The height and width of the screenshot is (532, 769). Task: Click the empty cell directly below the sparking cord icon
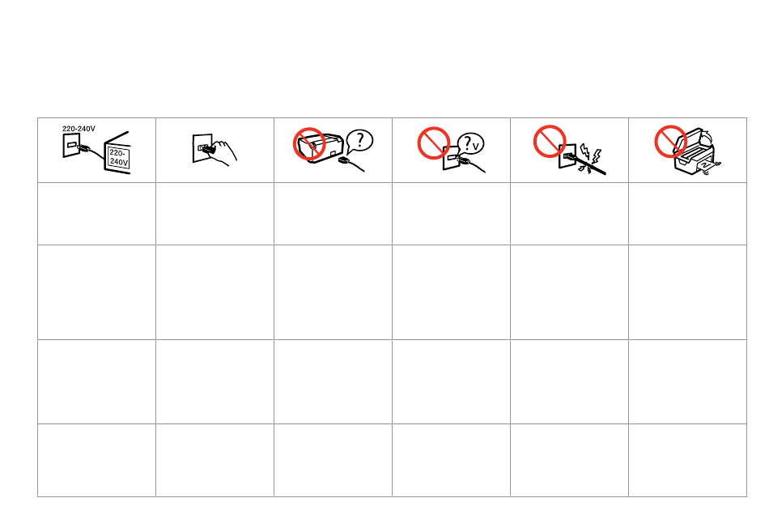click(569, 214)
